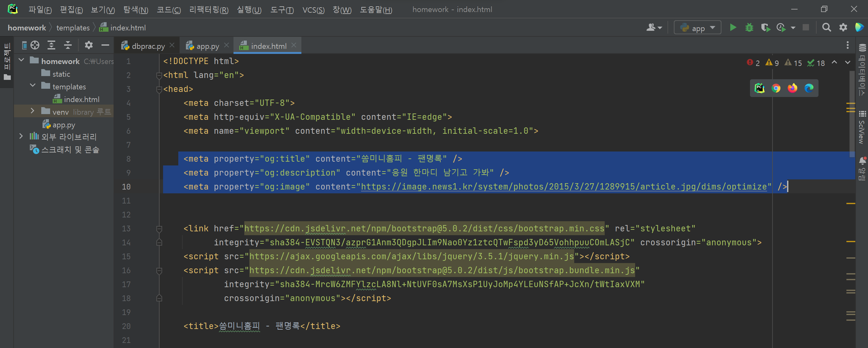Open index.html preview in Edge
This screenshot has width=868, height=348.
[809, 88]
